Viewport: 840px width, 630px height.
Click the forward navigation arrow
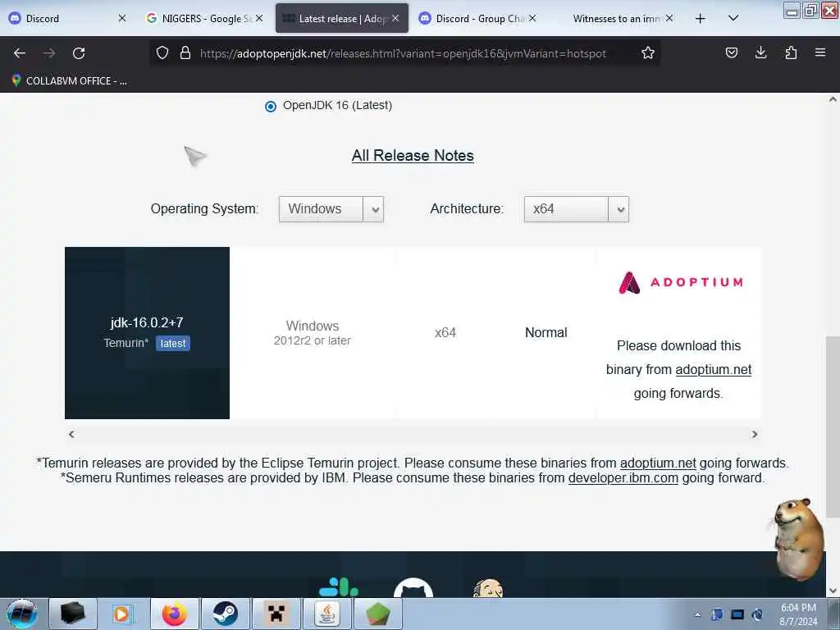(48, 53)
